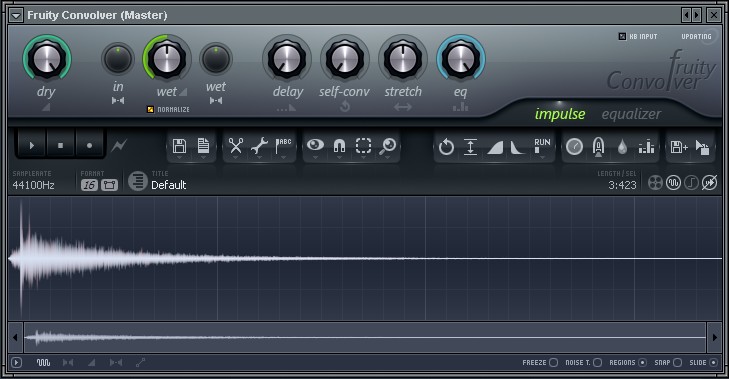729x379 pixels.
Task: Start impulse playback with the play button
Action: click(32, 146)
